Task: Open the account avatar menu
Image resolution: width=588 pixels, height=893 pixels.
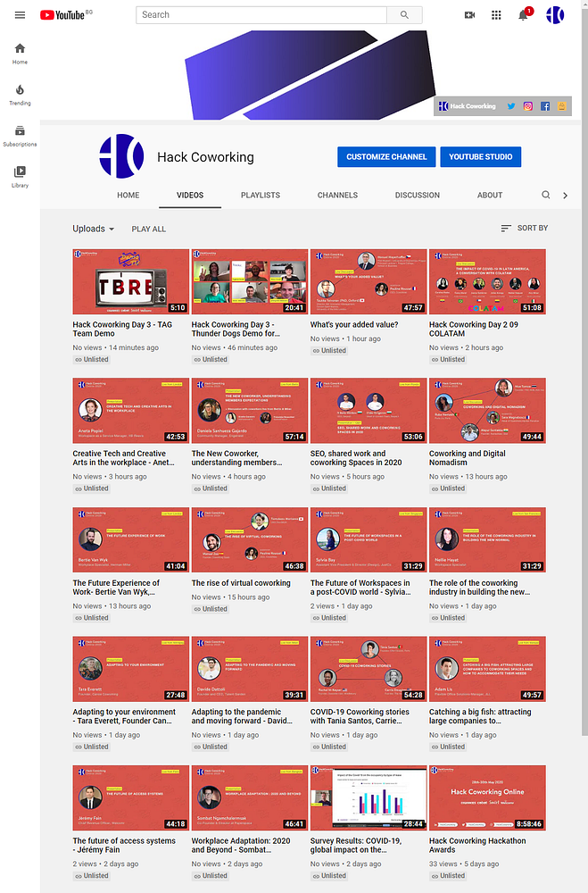Action: pyautogui.click(x=555, y=15)
